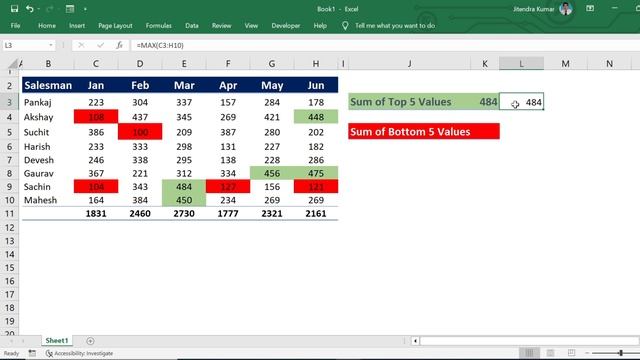Click the zoom out minus button
This screenshot has height=360, width=640.
587,353
